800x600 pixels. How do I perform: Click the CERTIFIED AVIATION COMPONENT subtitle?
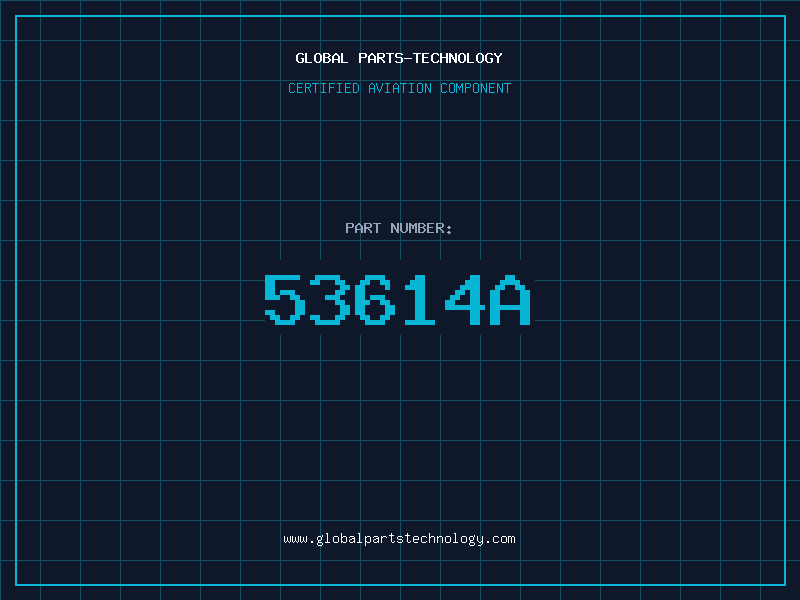coord(399,88)
